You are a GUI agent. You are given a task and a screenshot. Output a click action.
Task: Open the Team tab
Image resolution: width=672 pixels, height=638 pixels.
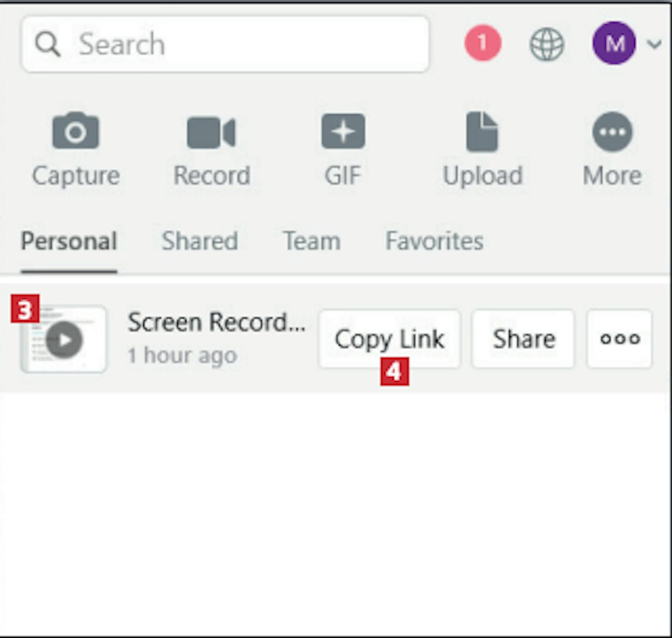pyautogui.click(x=312, y=241)
